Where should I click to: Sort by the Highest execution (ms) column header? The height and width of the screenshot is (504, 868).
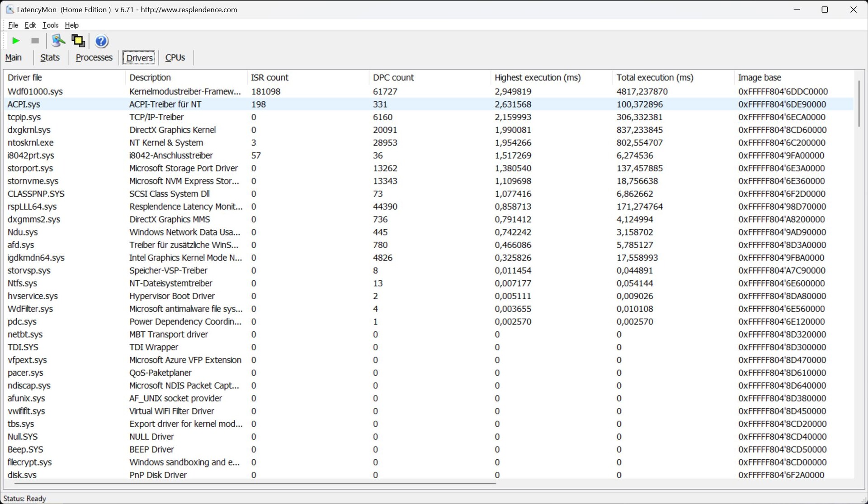[538, 78]
